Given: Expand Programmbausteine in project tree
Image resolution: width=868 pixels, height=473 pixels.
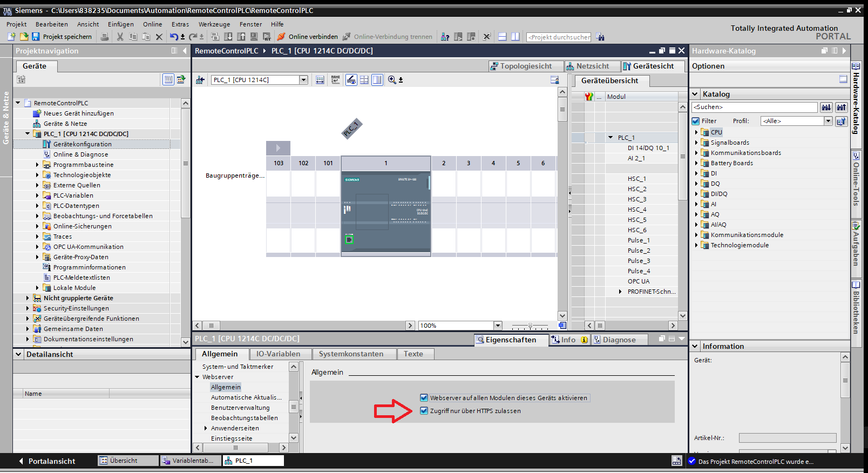Looking at the screenshot, I should pos(37,165).
